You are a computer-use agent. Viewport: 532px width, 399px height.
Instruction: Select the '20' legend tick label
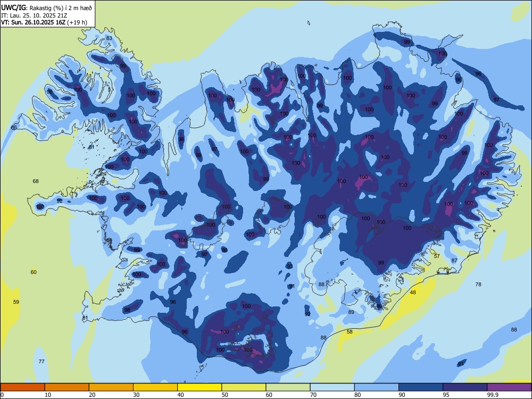pos(92,395)
